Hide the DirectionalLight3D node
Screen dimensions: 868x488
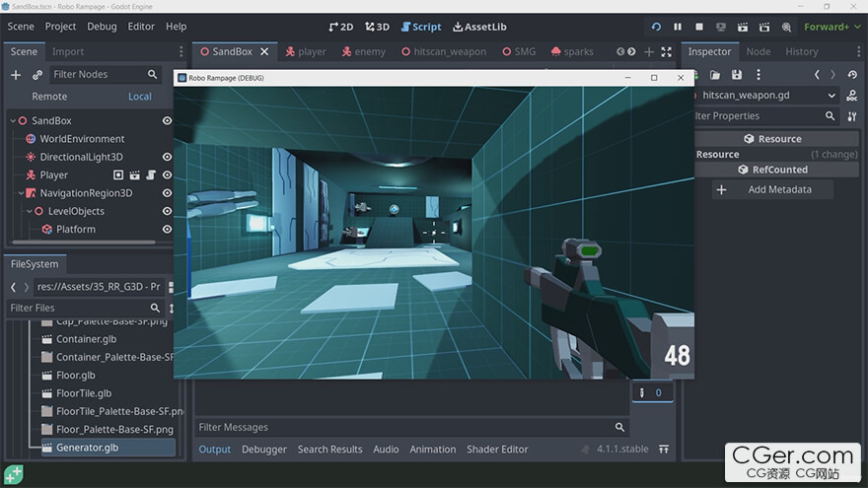(x=167, y=157)
